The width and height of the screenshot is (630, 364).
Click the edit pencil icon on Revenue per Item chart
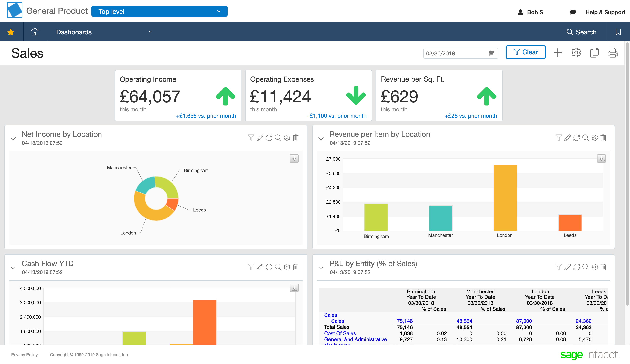pyautogui.click(x=568, y=138)
